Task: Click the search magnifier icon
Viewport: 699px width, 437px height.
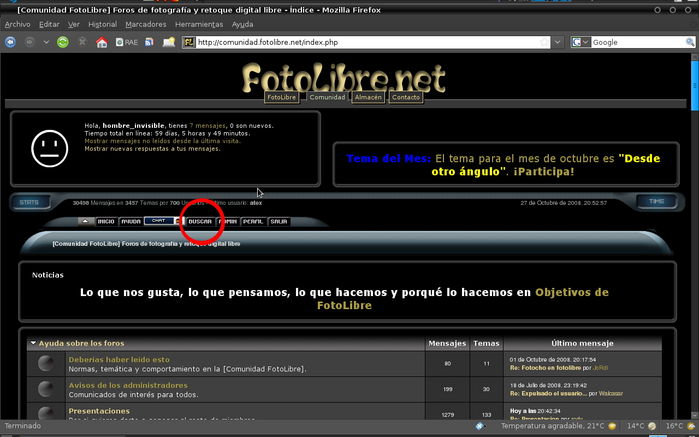Action: [x=690, y=42]
